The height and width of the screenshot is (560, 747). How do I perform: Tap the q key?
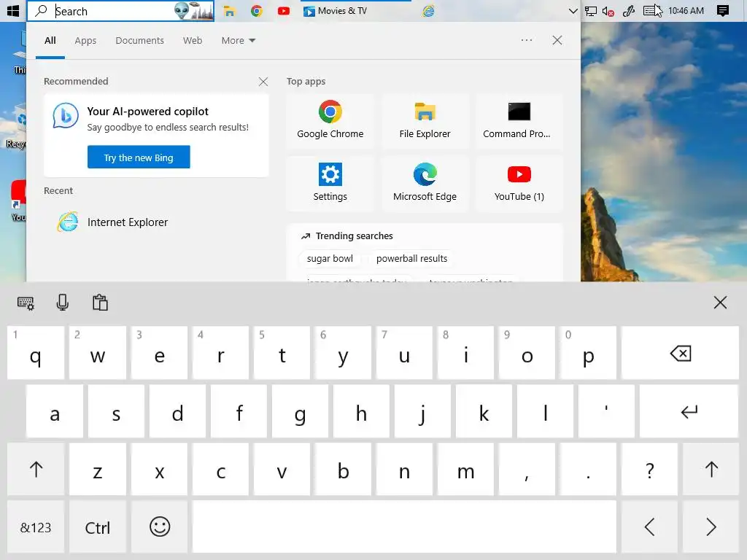click(x=36, y=353)
